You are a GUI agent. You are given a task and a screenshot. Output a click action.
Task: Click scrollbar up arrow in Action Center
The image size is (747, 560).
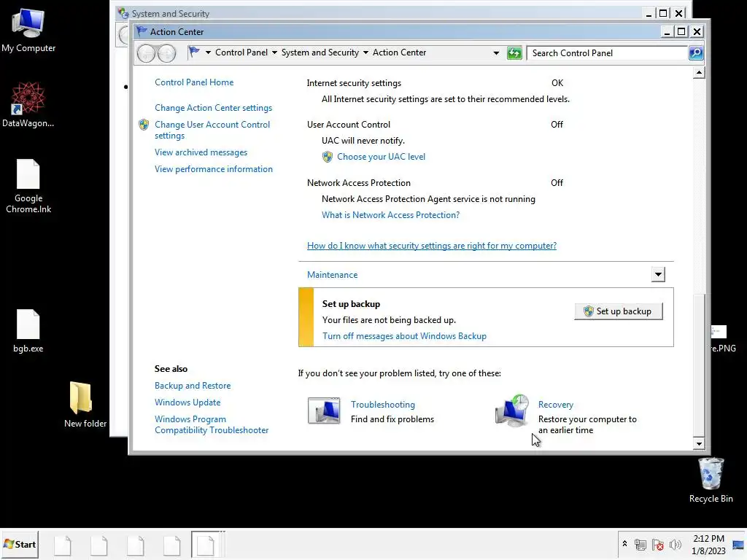point(698,73)
